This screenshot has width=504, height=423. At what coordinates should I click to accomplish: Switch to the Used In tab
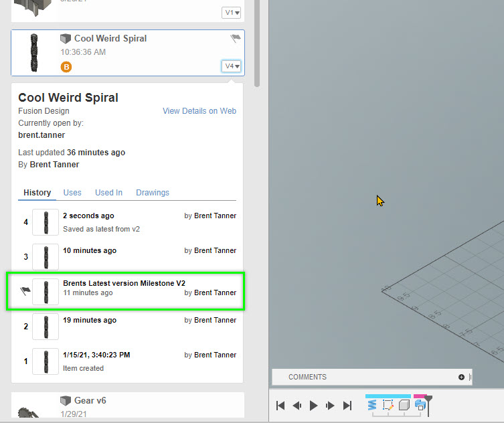pyautogui.click(x=108, y=193)
